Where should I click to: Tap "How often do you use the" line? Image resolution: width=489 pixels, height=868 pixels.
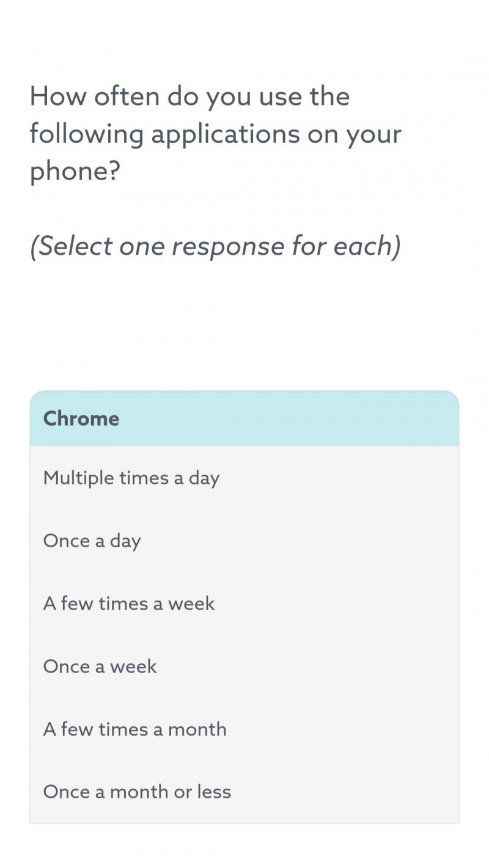[x=189, y=97]
